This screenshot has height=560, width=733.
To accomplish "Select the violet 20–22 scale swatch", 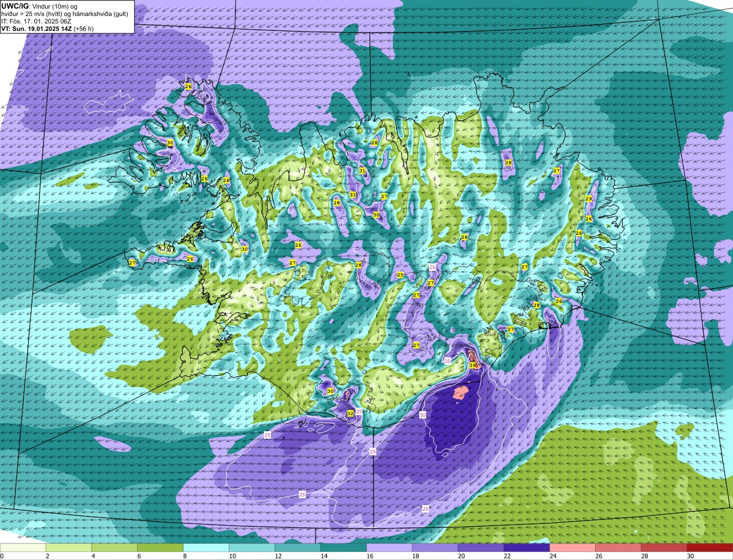I will point(481,548).
